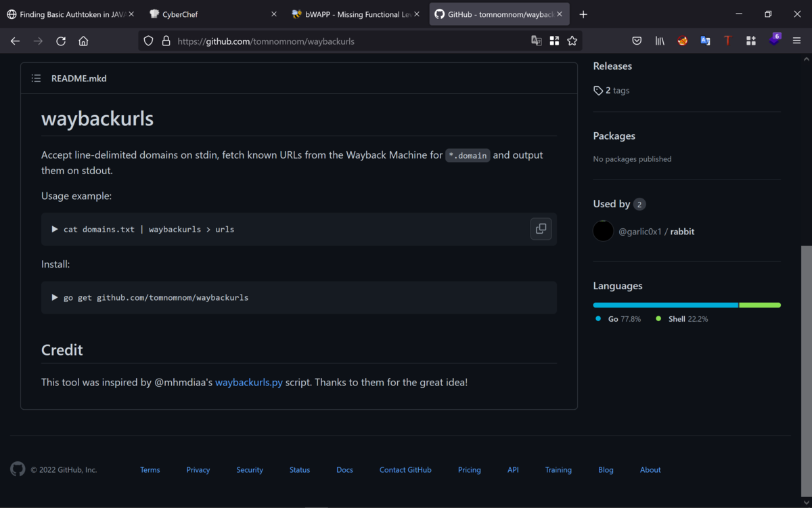
Task: Click the translate page icon in address bar
Action: [x=537, y=41]
